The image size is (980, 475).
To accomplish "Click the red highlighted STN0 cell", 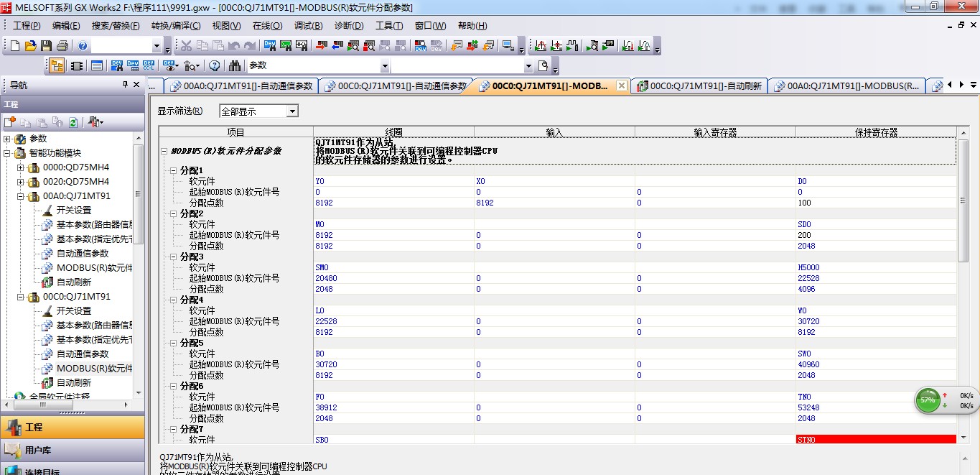I will pos(875,439).
